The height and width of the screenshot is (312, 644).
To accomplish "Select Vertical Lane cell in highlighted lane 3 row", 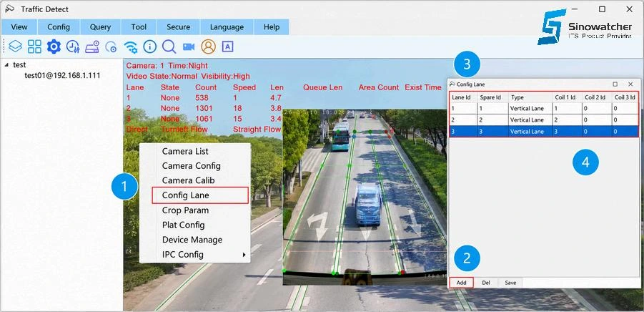I will pyautogui.click(x=530, y=132).
